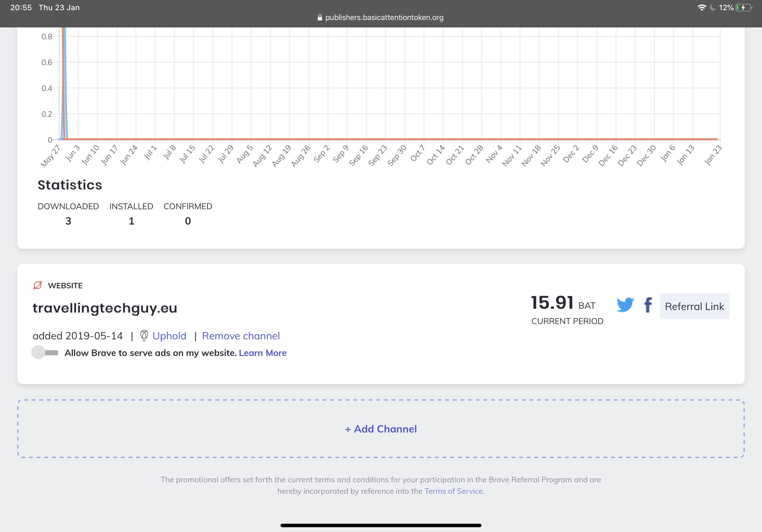Click the 0.6 y-axis value
The image size is (762, 532).
[x=47, y=63]
